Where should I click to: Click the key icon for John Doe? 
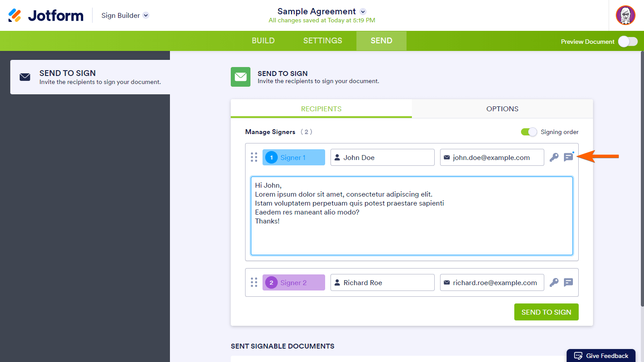[x=554, y=157]
